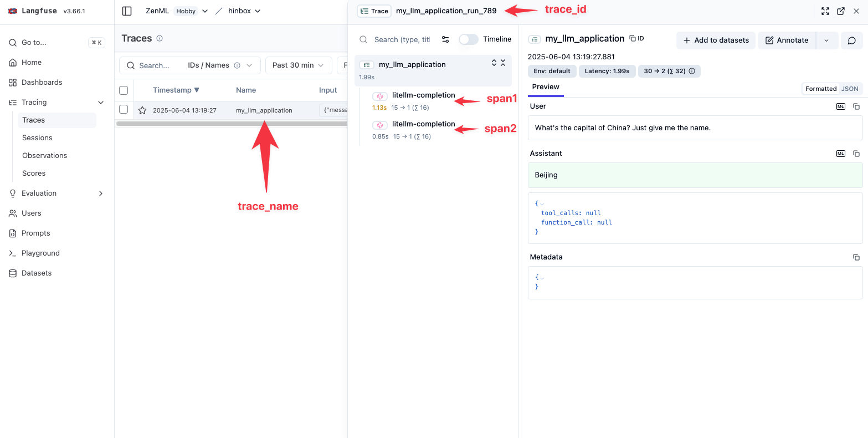868x438 pixels.
Task: Click the Annotate button
Action: [x=787, y=40]
